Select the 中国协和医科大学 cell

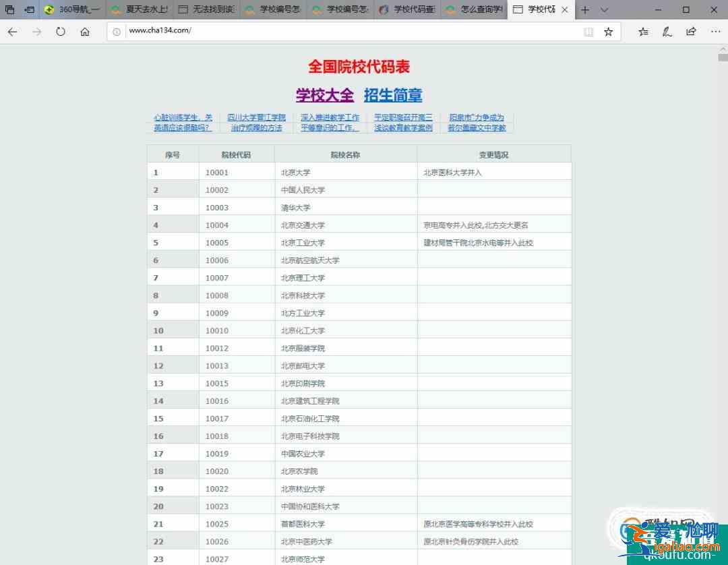pos(345,506)
